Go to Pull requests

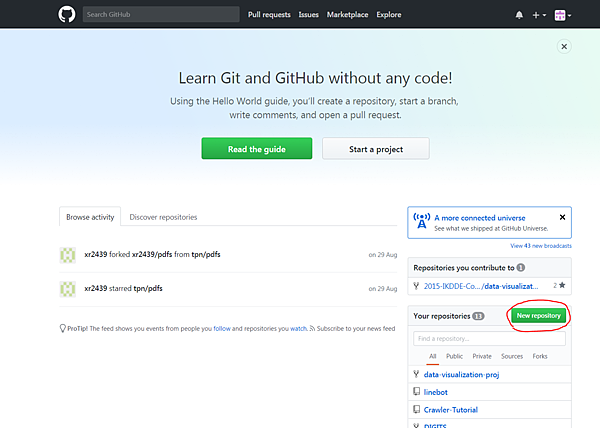(269, 15)
